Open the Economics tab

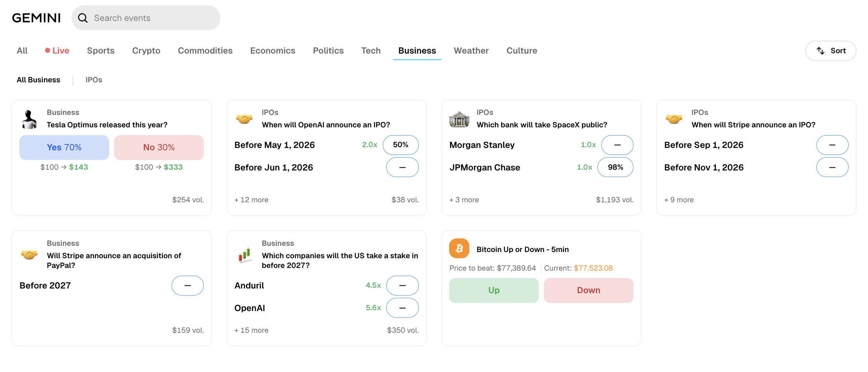(x=273, y=50)
